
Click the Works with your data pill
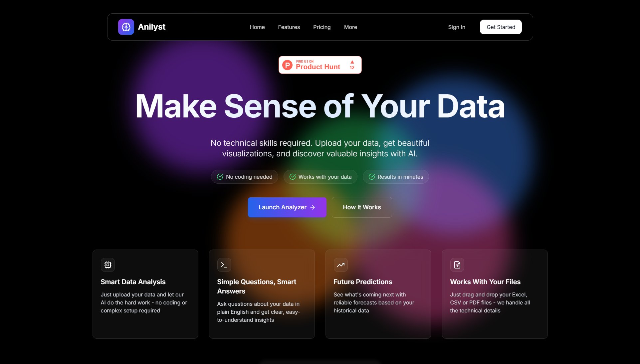click(320, 177)
